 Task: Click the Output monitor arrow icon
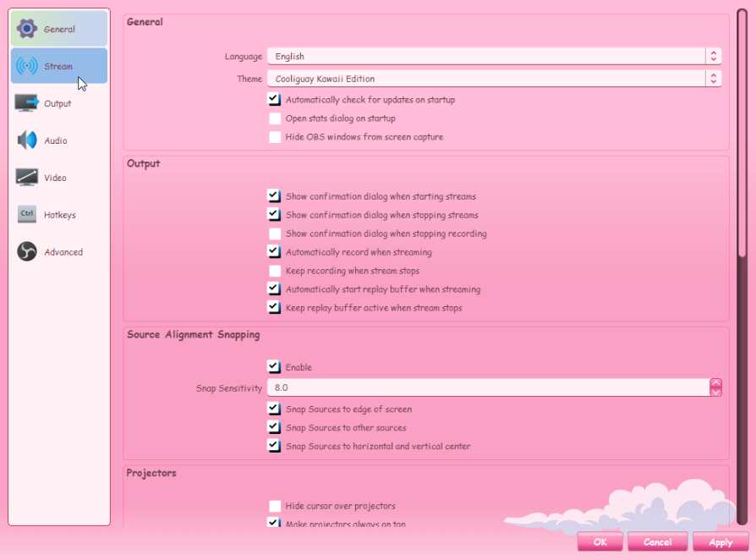coord(27,103)
